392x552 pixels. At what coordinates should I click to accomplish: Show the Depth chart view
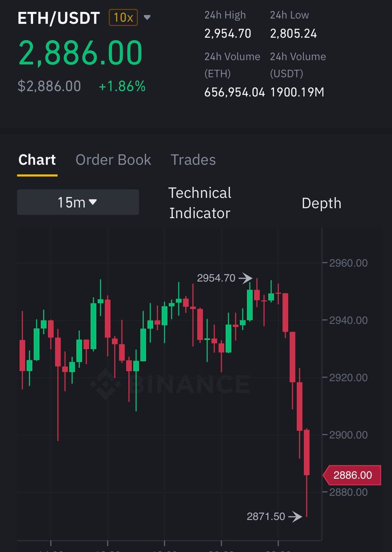point(321,203)
